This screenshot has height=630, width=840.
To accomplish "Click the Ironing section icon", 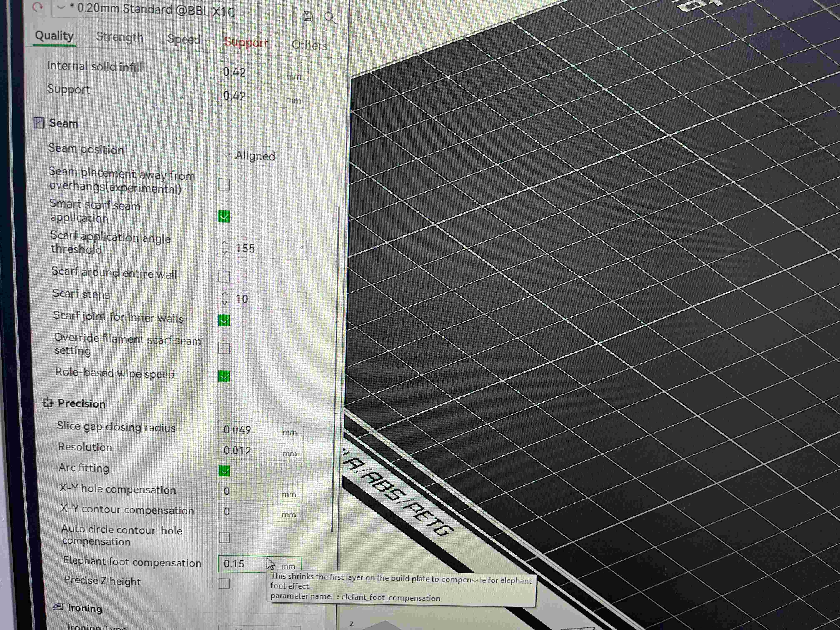I will pyautogui.click(x=59, y=607).
